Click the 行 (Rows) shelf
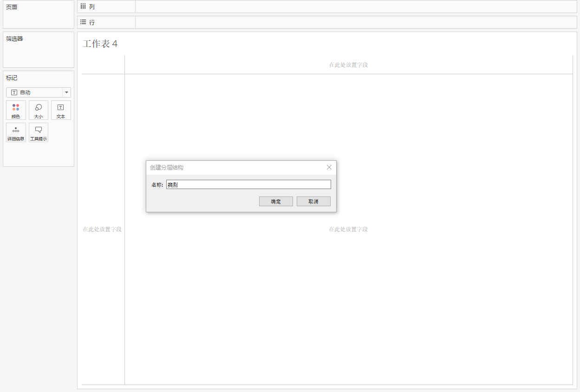This screenshot has width=580, height=392. 327,22
